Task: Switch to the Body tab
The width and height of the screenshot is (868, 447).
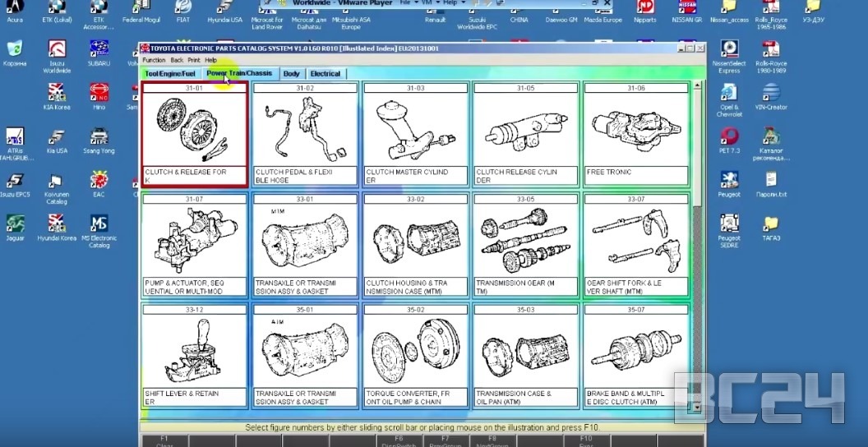Action: coord(291,74)
